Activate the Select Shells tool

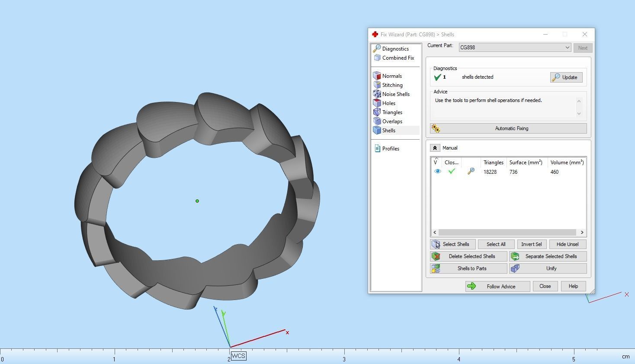click(x=453, y=244)
